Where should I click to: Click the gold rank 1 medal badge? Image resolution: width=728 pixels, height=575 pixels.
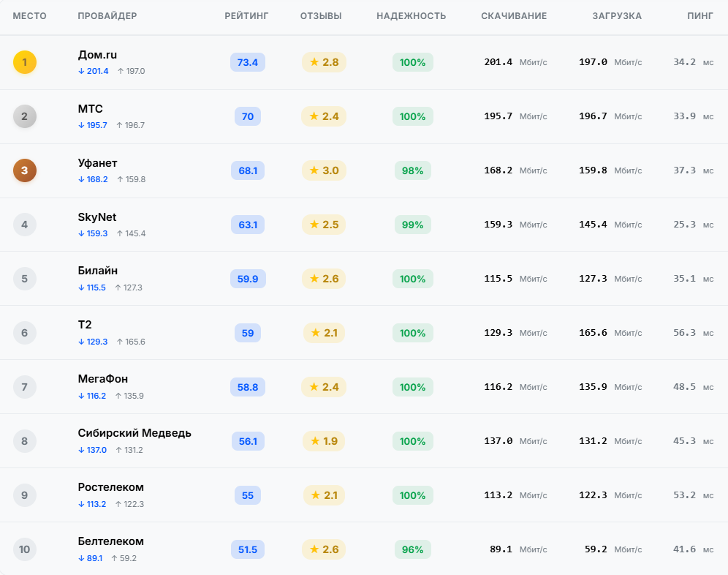pos(25,62)
